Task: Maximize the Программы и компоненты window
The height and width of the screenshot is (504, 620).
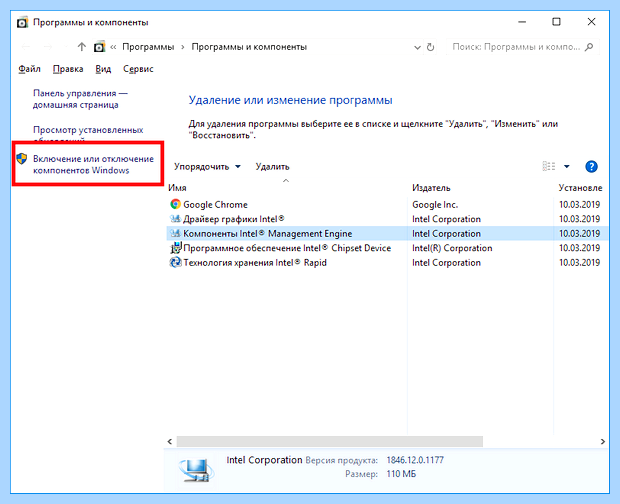Action: point(556,22)
